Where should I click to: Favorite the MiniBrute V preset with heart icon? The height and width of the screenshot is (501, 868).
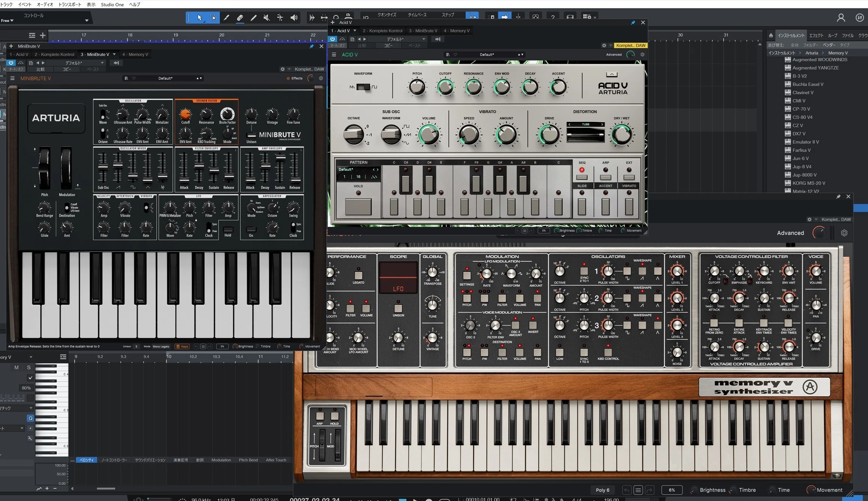pyautogui.click(x=134, y=78)
